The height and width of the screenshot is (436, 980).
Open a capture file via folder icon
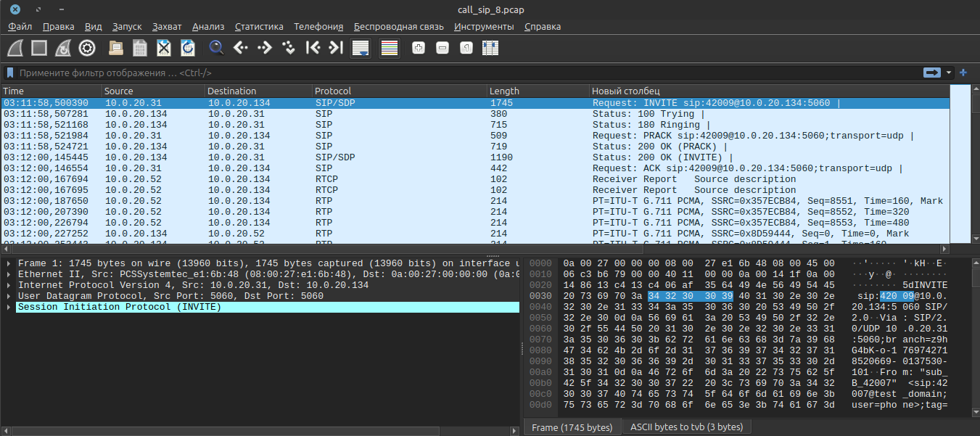coord(115,48)
